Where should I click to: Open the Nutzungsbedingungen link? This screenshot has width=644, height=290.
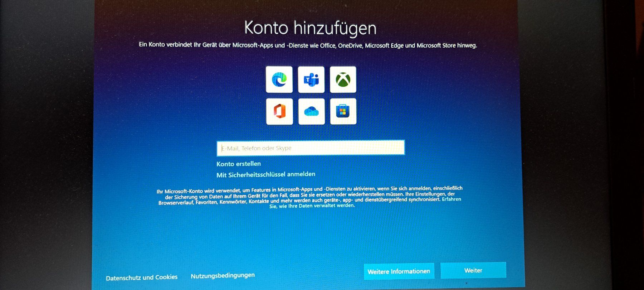click(x=223, y=276)
